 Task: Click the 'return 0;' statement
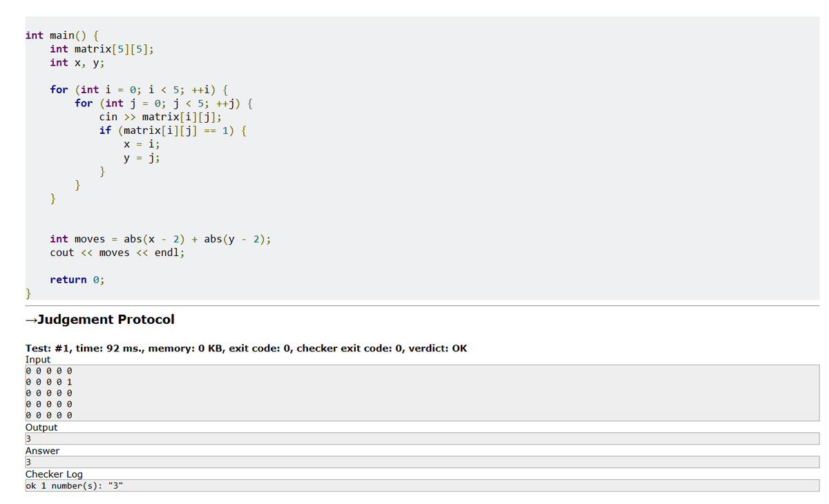[77, 280]
